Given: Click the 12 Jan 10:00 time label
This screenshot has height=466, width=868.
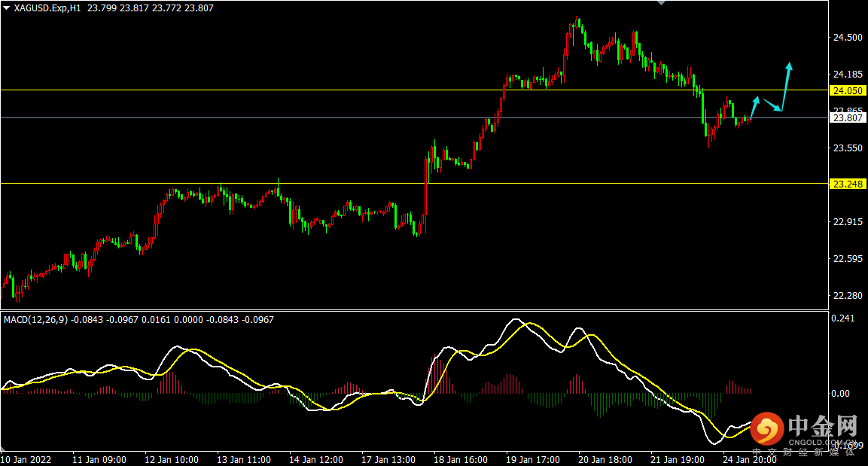Looking at the screenshot, I should tap(171, 460).
